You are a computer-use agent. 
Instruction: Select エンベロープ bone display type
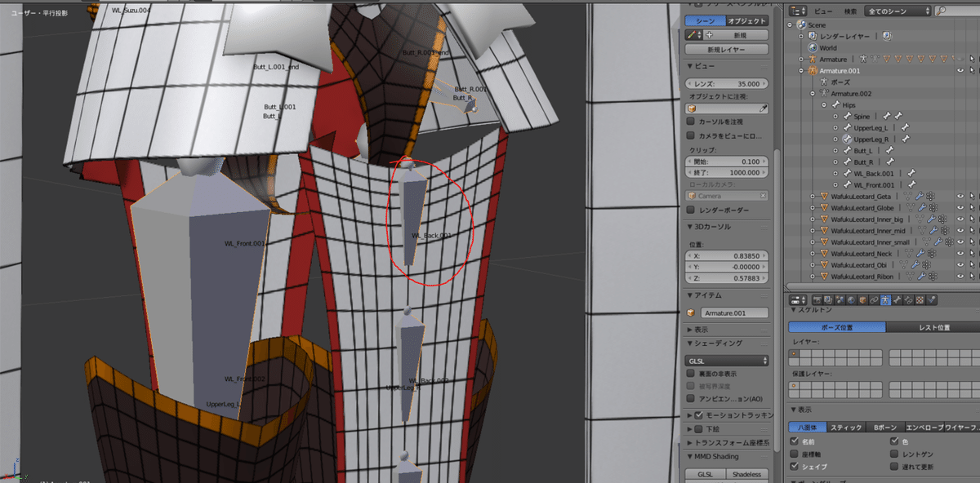click(924, 427)
